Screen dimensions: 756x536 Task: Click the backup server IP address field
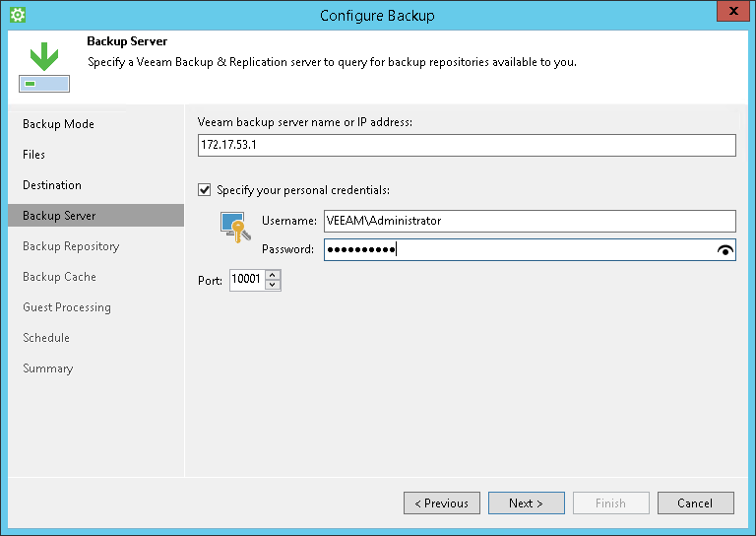467,145
